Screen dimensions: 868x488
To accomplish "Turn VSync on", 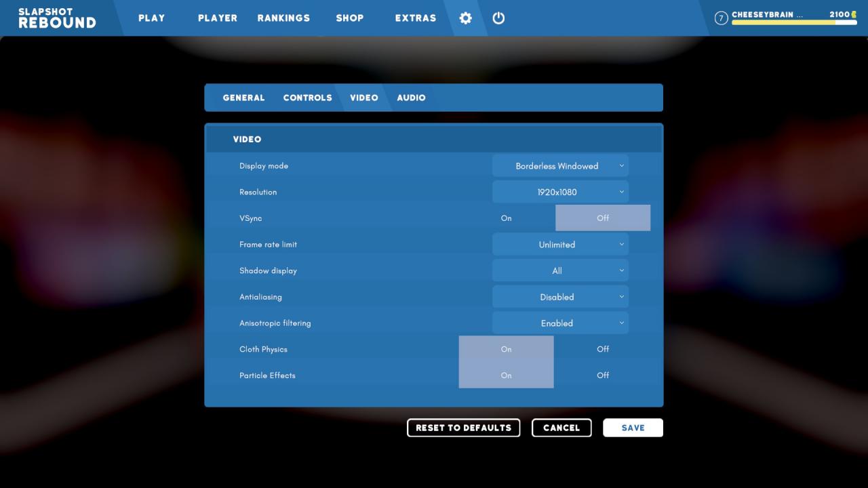I will 507,218.
